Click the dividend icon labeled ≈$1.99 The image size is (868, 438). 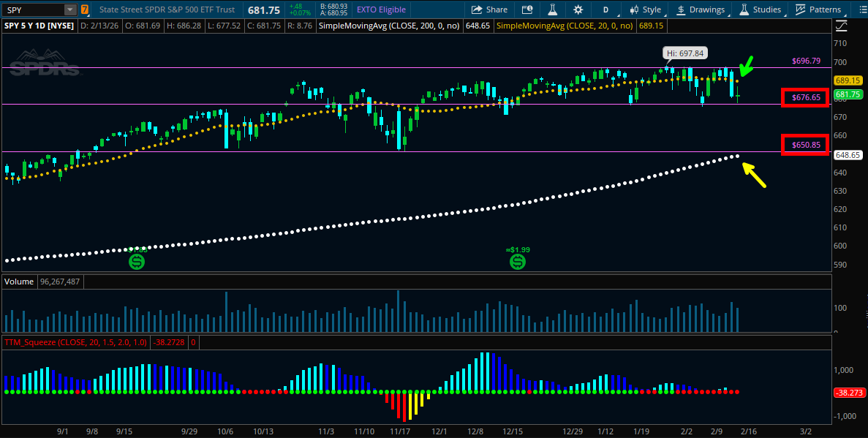pos(518,262)
